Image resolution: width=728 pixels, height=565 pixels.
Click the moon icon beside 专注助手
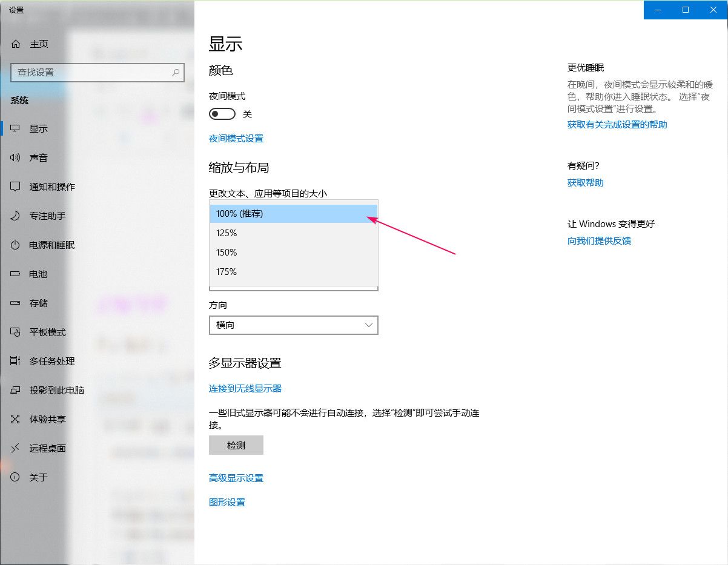[15, 216]
